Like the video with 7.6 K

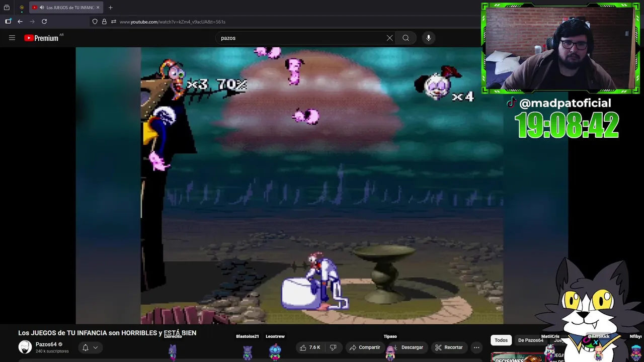310,347
